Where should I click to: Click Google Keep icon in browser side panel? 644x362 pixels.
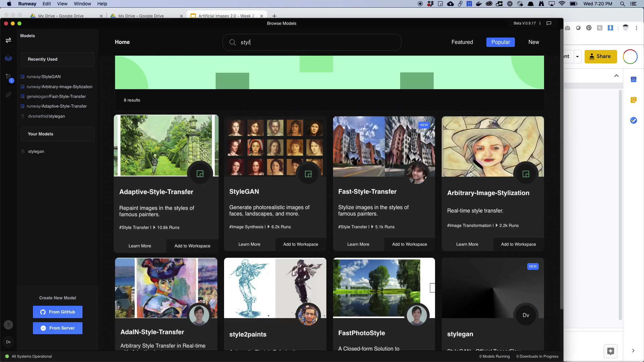[634, 100]
